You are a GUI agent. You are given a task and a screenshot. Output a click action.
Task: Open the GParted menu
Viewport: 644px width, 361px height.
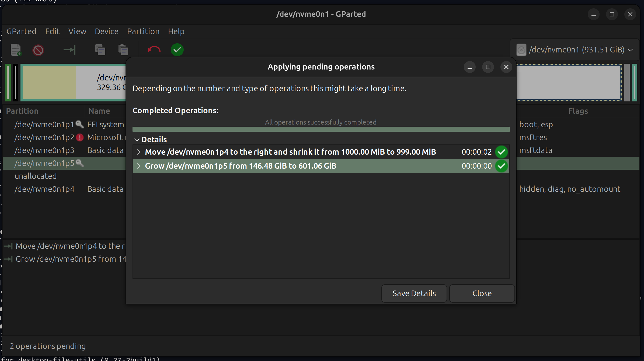[21, 31]
